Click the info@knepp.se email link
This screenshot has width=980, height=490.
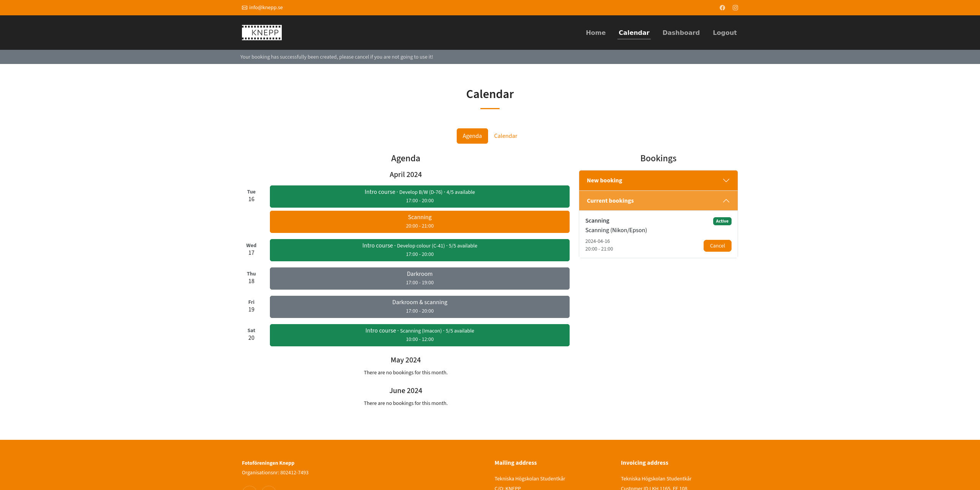pyautogui.click(x=266, y=8)
